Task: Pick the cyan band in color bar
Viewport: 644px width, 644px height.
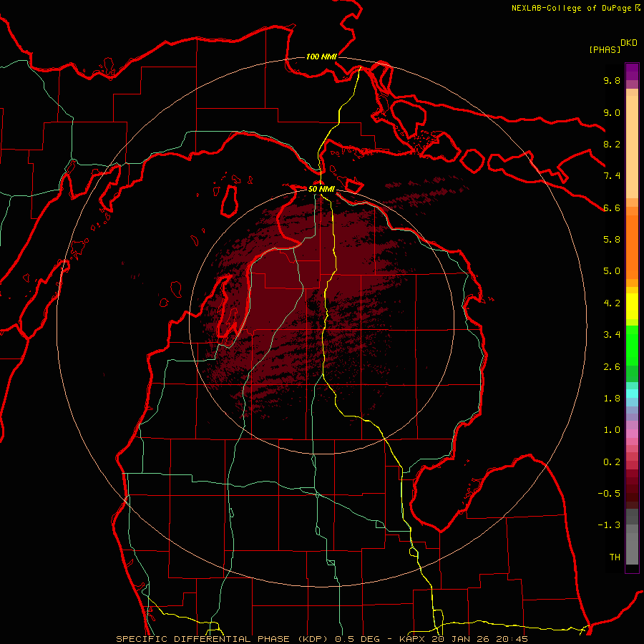Action: point(632,394)
